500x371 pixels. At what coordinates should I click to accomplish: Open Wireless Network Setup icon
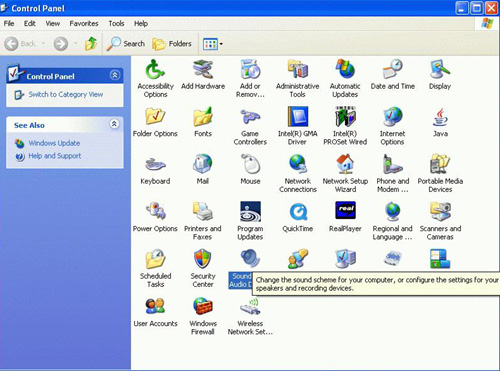tap(250, 307)
